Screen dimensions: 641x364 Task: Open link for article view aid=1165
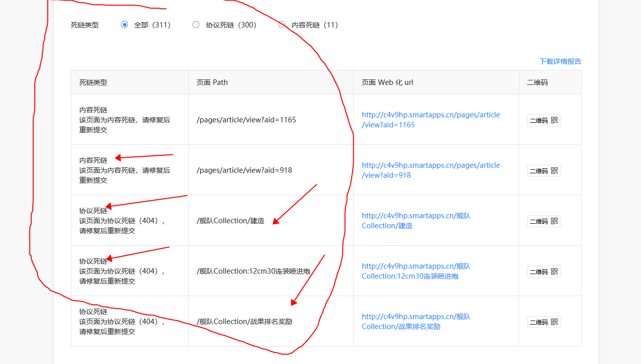[x=431, y=120]
